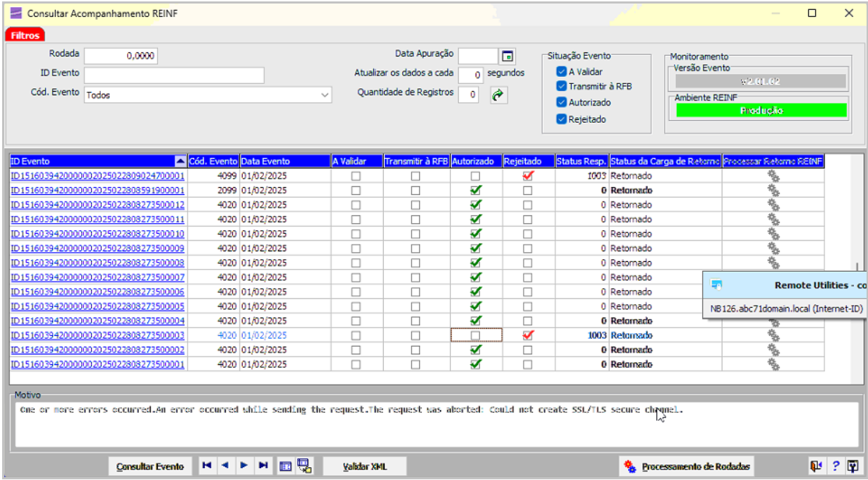868x480 pixels.
Task: Click the gears icon in first row
Action: 773,176
